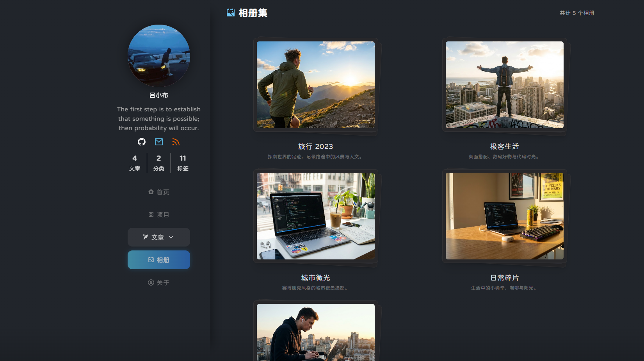Viewport: 644px width, 361px height.
Task: Open the GitHub profile icon
Action: pyautogui.click(x=142, y=142)
